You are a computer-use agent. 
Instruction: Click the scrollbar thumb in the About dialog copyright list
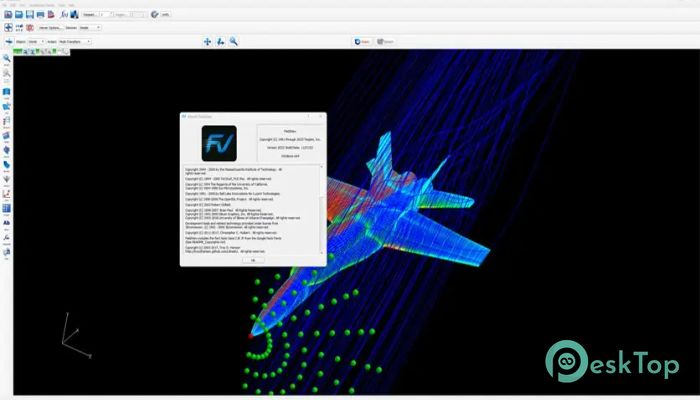[322, 223]
